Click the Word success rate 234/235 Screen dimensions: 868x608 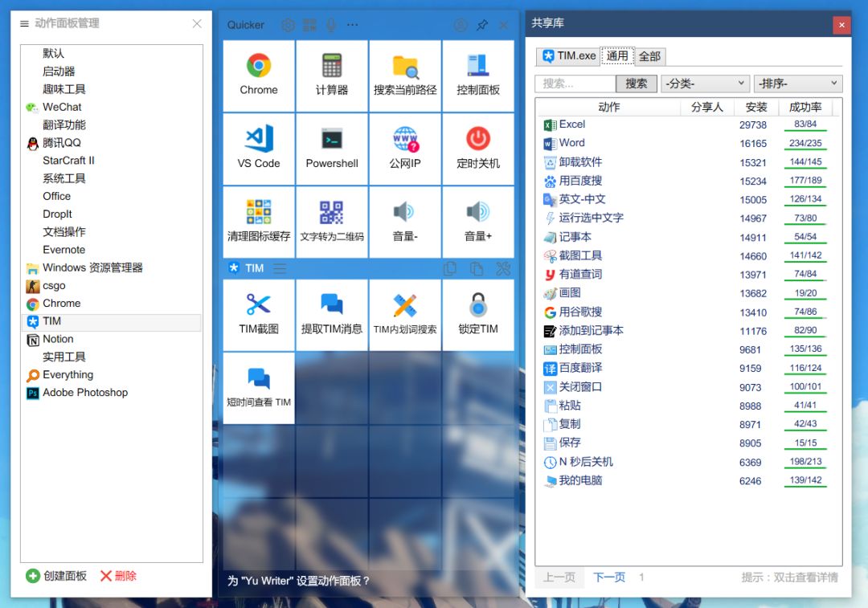tap(805, 143)
